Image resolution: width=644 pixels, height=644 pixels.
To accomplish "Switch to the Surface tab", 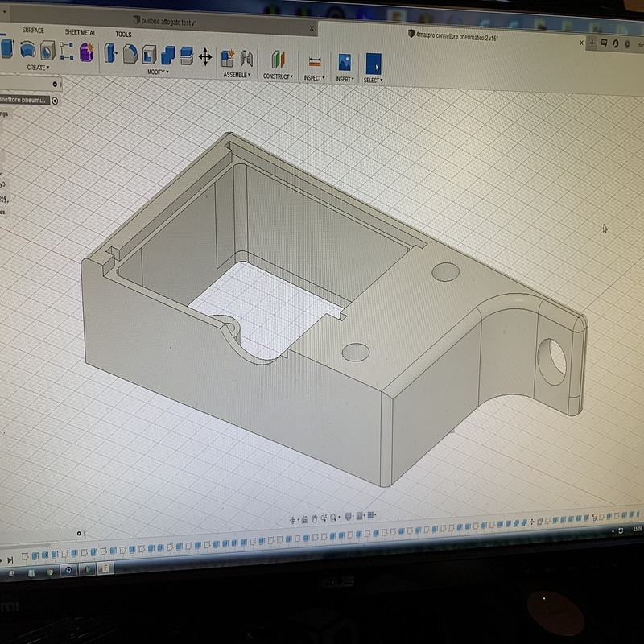I will 33,31.
